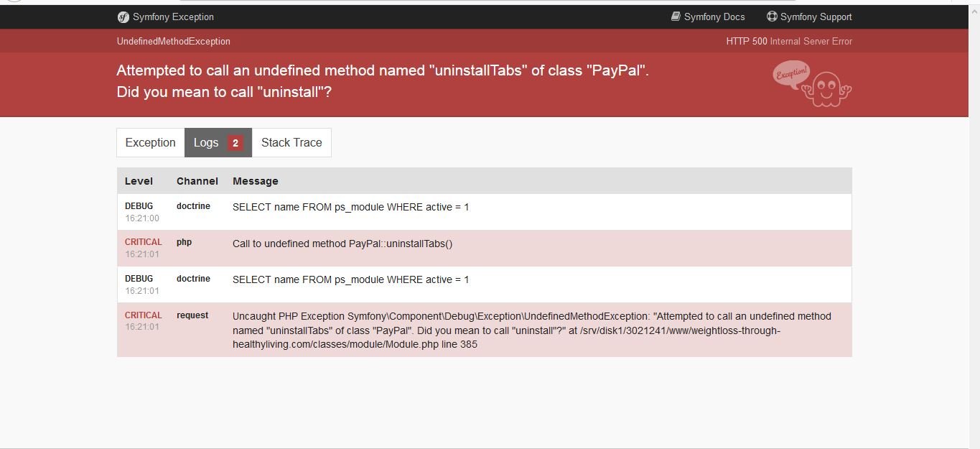Click the "PayPal::uninstallTabs()" critical php message

(342, 244)
